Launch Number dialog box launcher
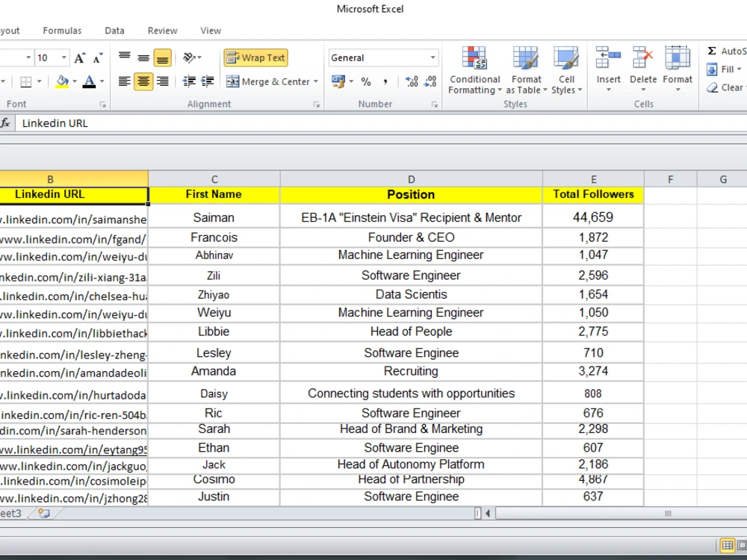 point(435,105)
